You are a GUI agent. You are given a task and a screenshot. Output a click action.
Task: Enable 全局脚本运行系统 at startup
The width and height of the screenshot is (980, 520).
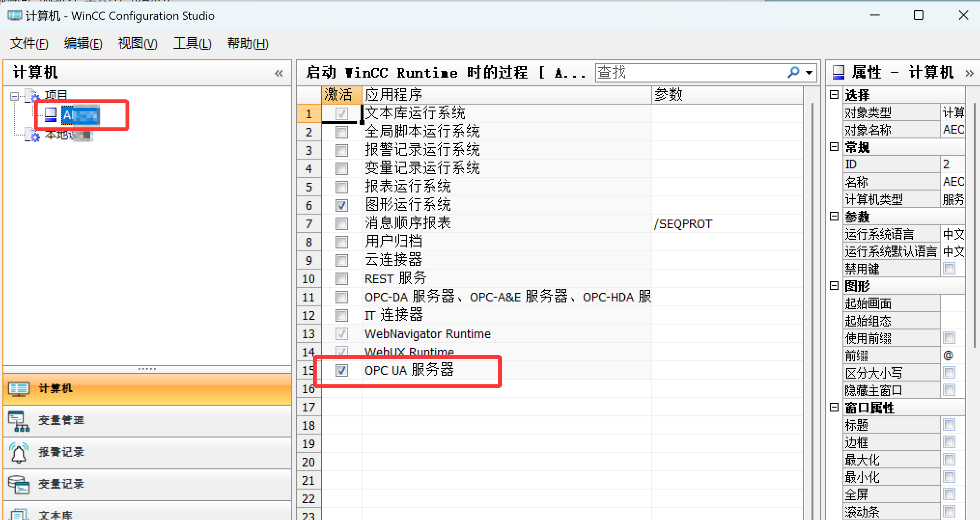coord(342,132)
